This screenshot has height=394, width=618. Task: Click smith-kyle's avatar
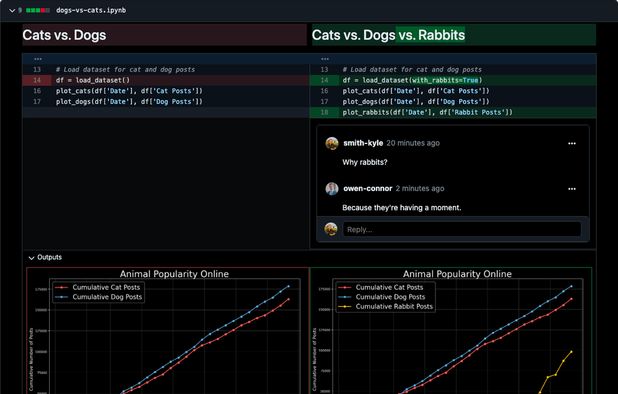pyautogui.click(x=332, y=143)
